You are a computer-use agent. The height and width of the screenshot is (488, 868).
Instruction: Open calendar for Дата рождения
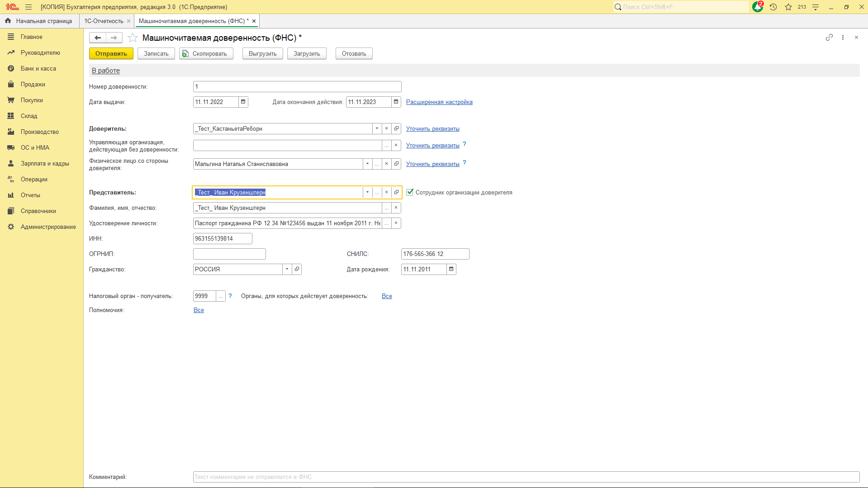pos(451,269)
